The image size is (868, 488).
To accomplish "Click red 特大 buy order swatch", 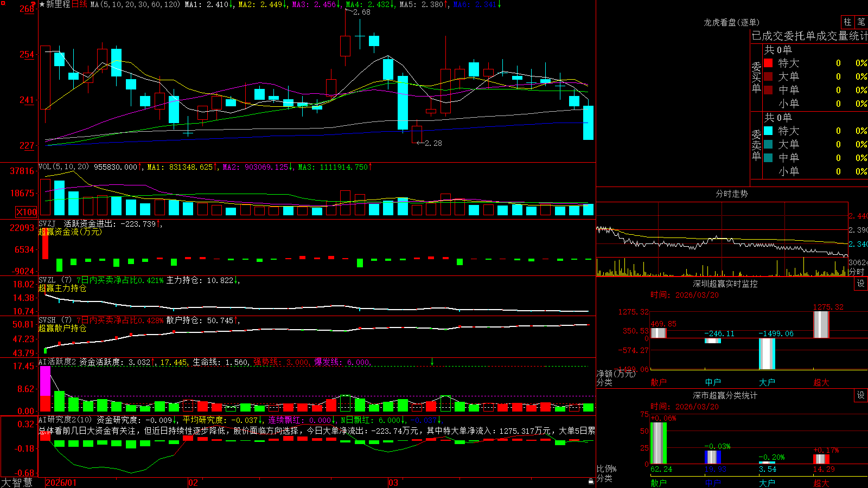I will tap(768, 63).
